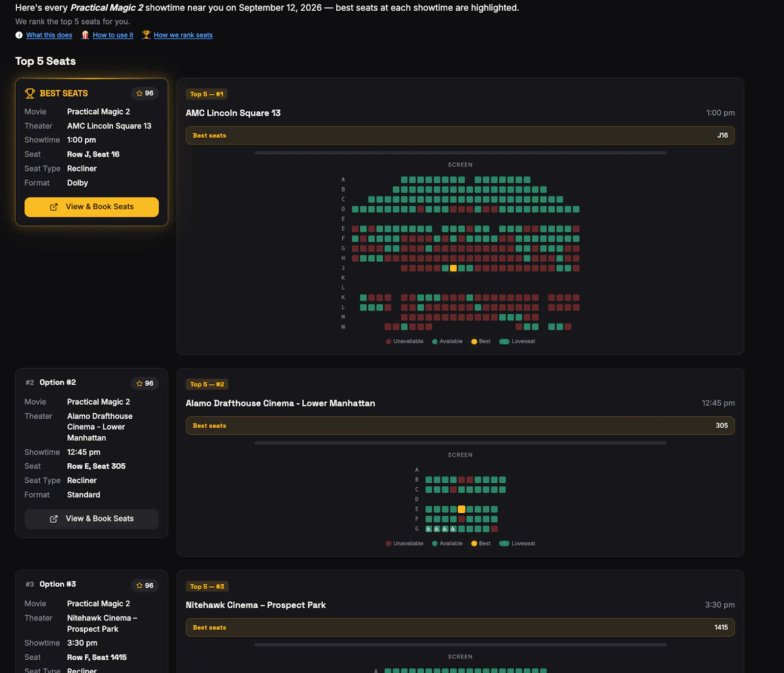Click the 1:00 pm time beside AMC heading

point(720,113)
